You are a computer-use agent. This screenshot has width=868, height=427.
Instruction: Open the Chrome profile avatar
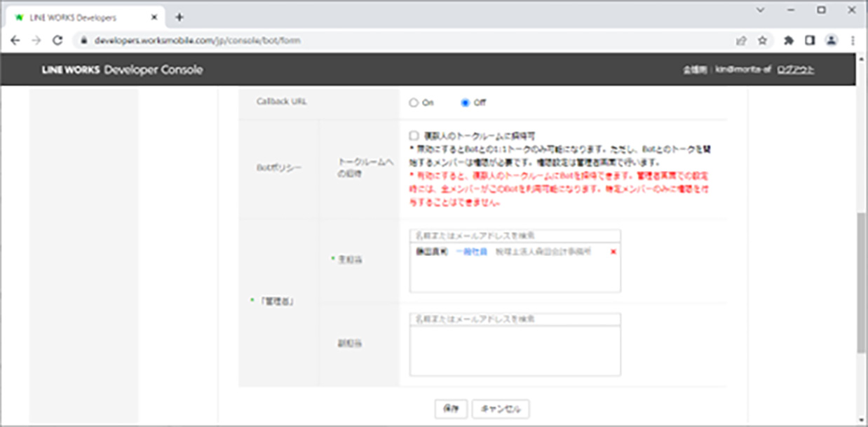pos(832,41)
